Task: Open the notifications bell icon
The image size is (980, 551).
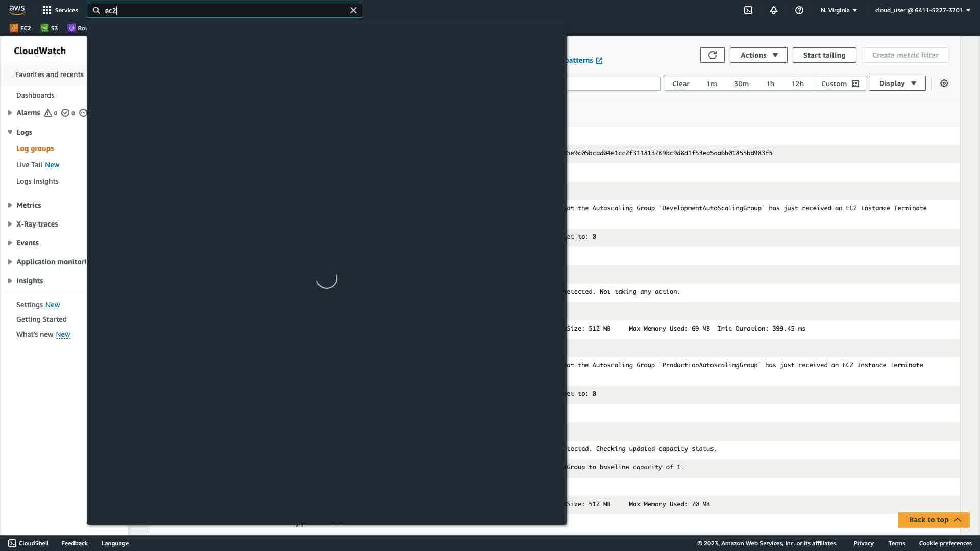Action: click(773, 10)
